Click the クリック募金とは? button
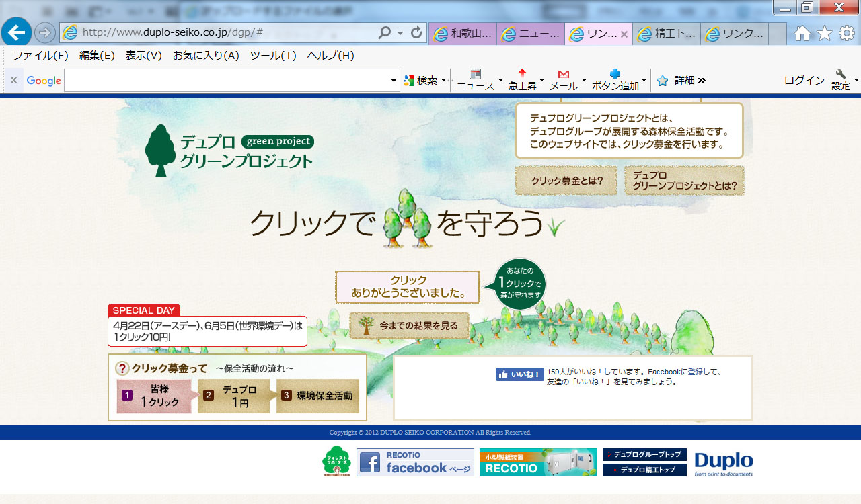The image size is (861, 504). (x=566, y=181)
